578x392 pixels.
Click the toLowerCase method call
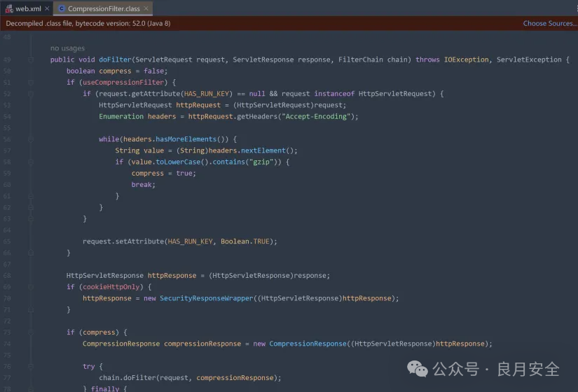tap(178, 162)
